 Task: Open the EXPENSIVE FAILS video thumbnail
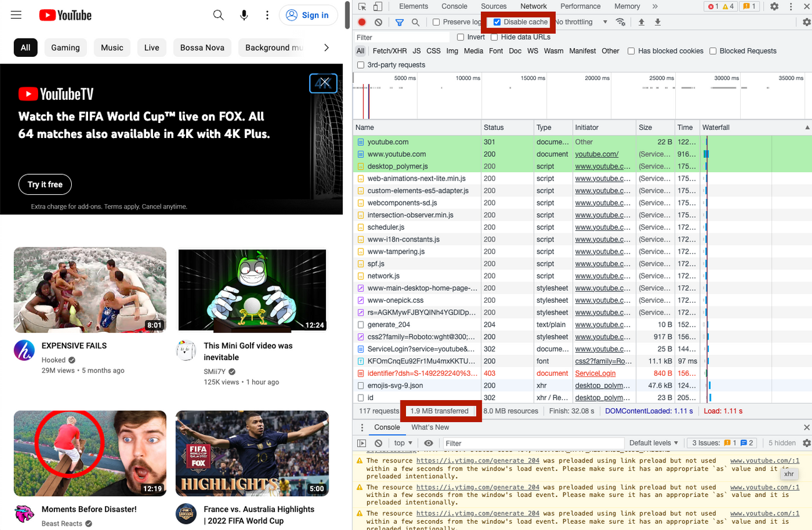(x=90, y=290)
